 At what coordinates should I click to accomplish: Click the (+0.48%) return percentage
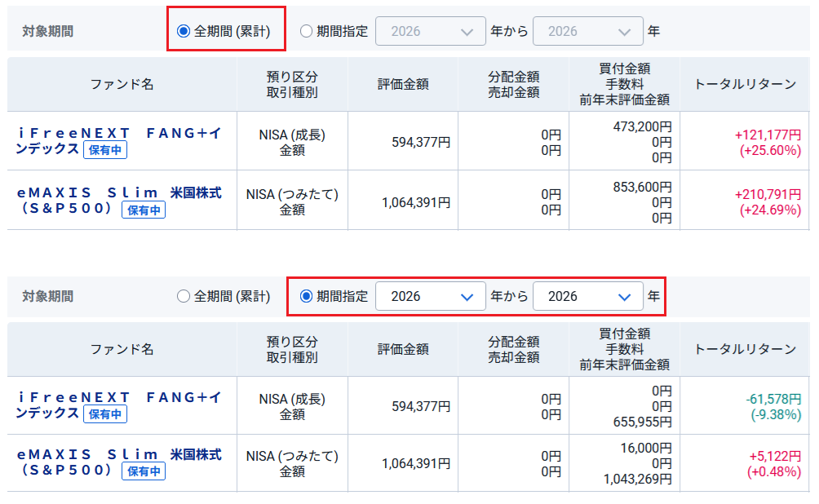click(773, 471)
